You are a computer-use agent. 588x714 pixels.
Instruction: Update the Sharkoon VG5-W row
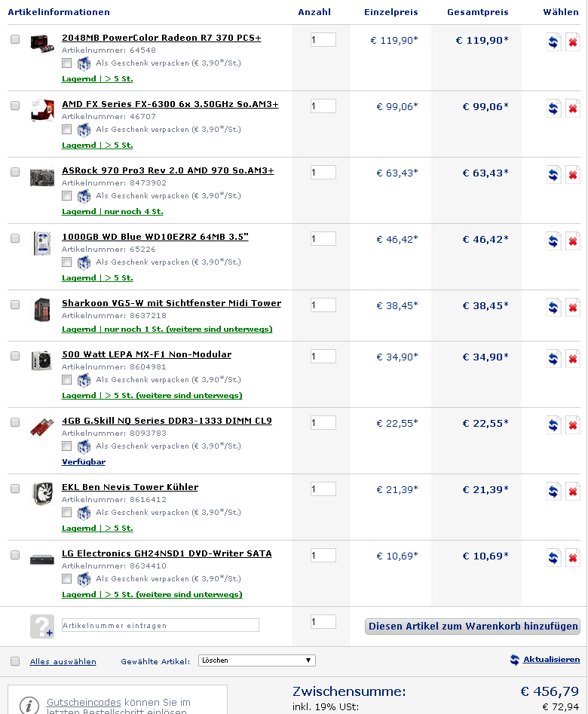click(553, 308)
